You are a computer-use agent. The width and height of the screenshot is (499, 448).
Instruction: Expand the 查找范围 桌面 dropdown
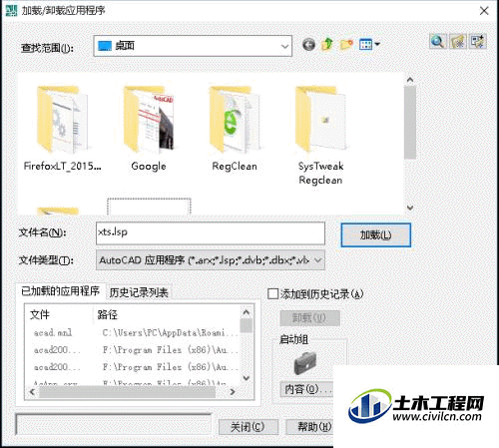pos(284,46)
